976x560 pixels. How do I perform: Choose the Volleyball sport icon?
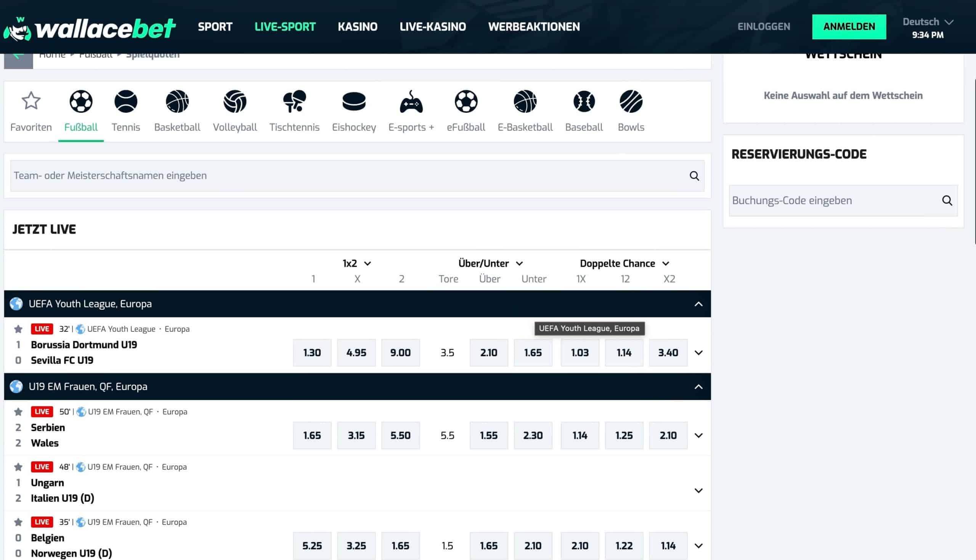(235, 102)
